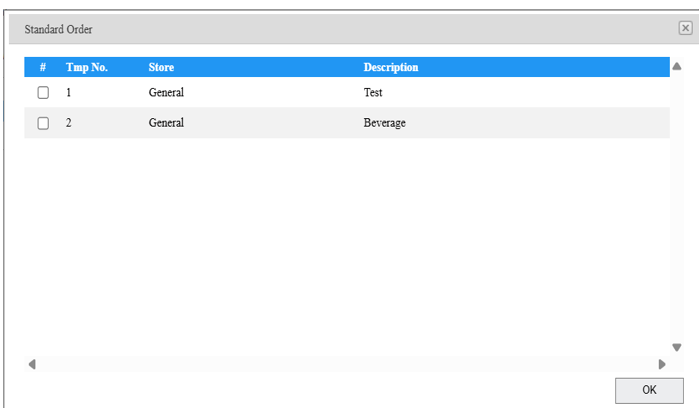Click template number 1 cell
This screenshot has height=417, width=699.
coord(69,93)
